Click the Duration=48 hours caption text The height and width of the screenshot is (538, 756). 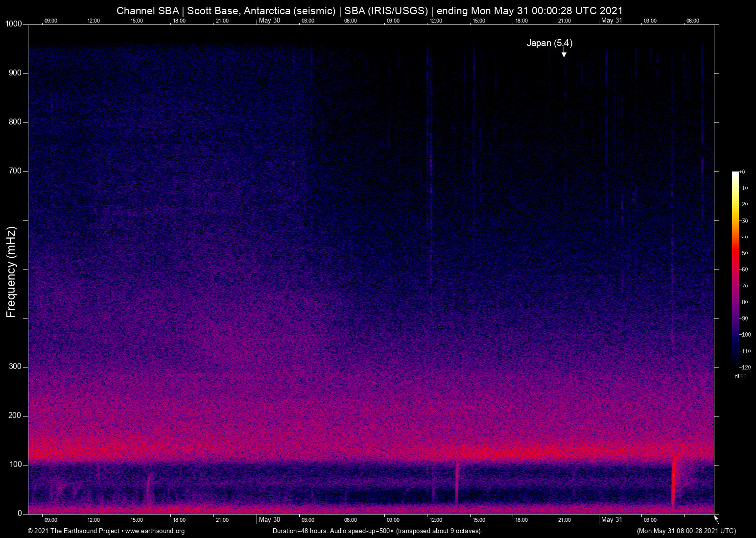click(x=377, y=531)
